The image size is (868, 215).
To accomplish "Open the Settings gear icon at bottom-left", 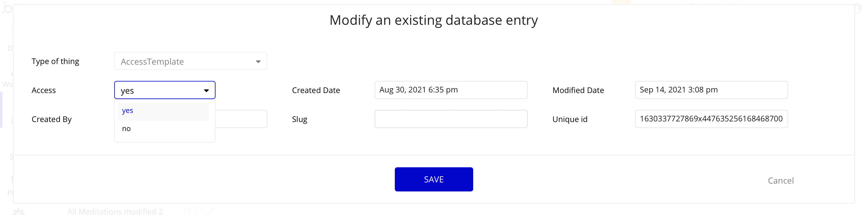I will [x=18, y=212].
